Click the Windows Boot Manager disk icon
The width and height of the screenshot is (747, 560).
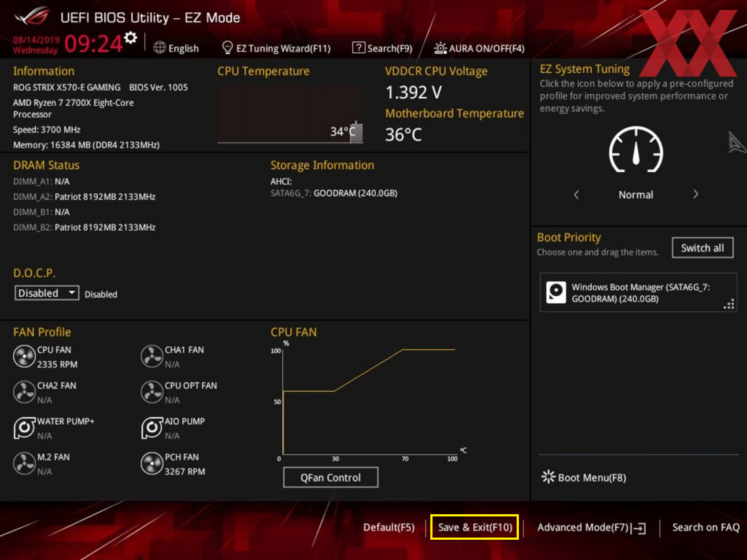556,293
